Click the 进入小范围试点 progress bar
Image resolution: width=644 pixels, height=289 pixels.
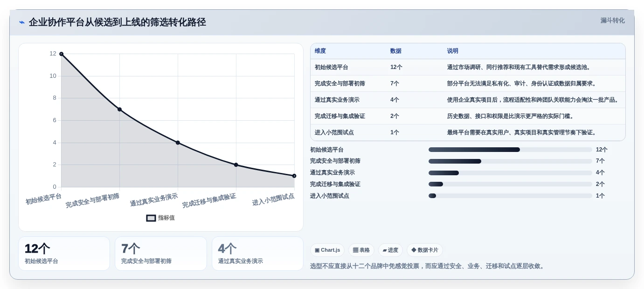point(510,196)
